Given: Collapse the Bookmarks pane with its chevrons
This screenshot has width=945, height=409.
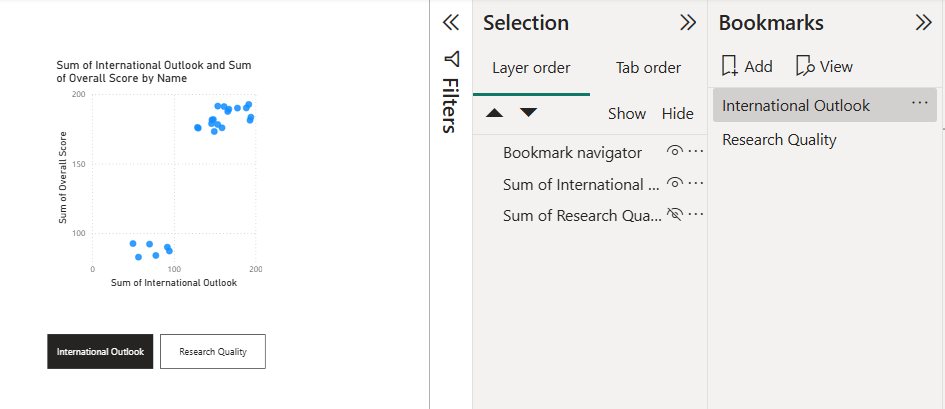Looking at the screenshot, I should (923, 23).
